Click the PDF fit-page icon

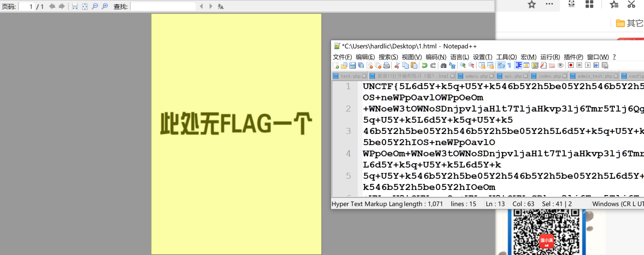(85, 6)
